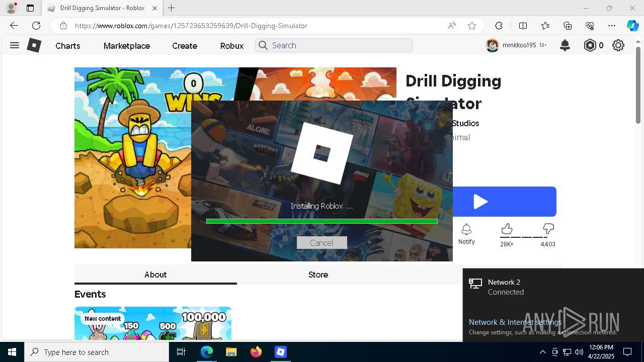644x362 pixels.
Task: Open the Copilot sidebar icon
Action: pyautogui.click(x=632, y=26)
